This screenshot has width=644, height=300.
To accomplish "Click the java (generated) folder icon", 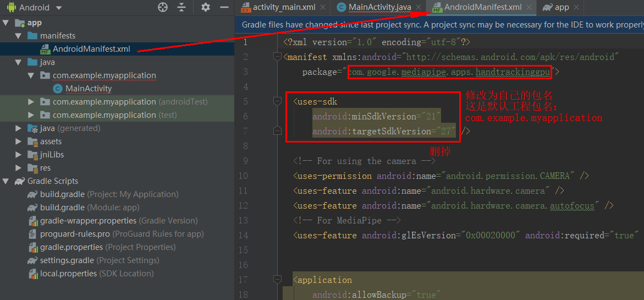I will [32, 129].
